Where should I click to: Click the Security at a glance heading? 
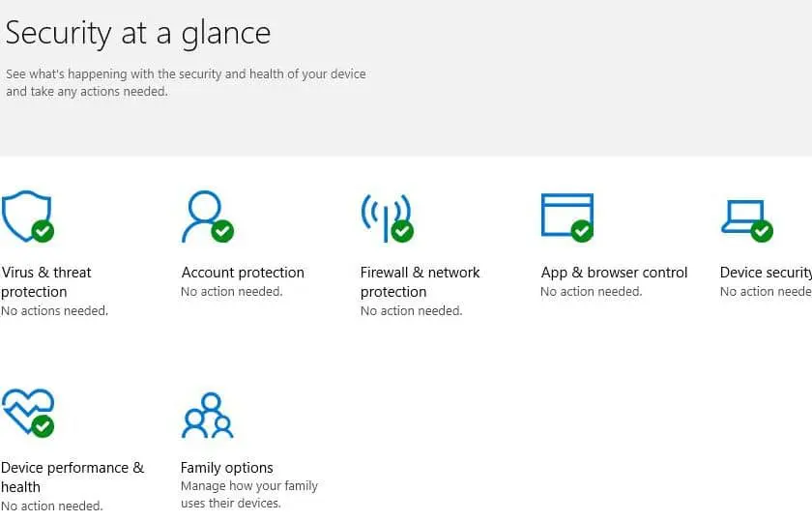pyautogui.click(x=137, y=33)
